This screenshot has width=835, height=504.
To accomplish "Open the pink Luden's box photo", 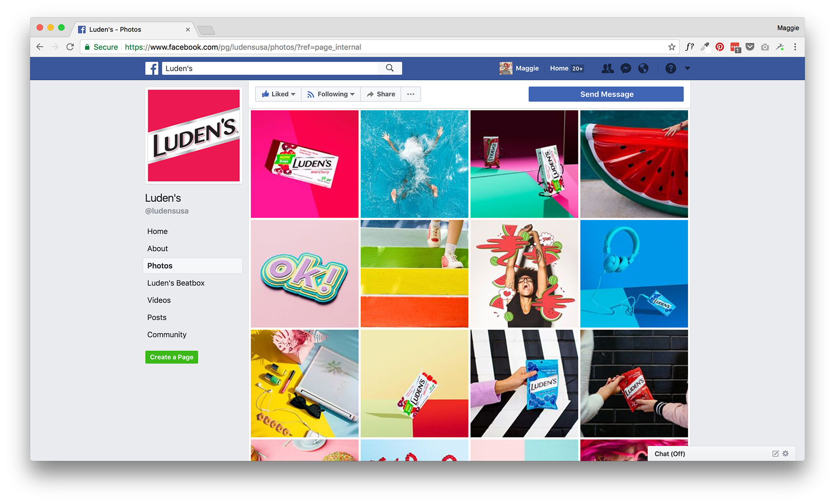I will tap(304, 164).
